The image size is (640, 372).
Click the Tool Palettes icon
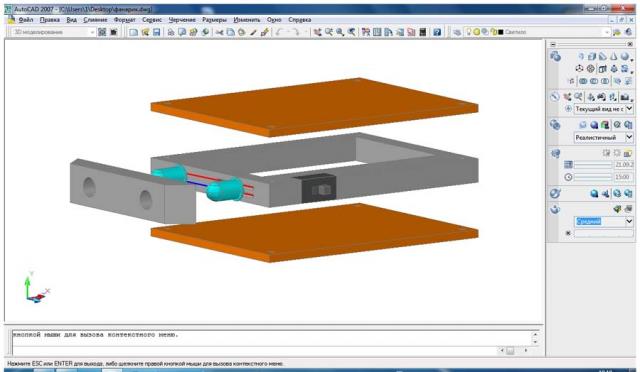click(388, 32)
